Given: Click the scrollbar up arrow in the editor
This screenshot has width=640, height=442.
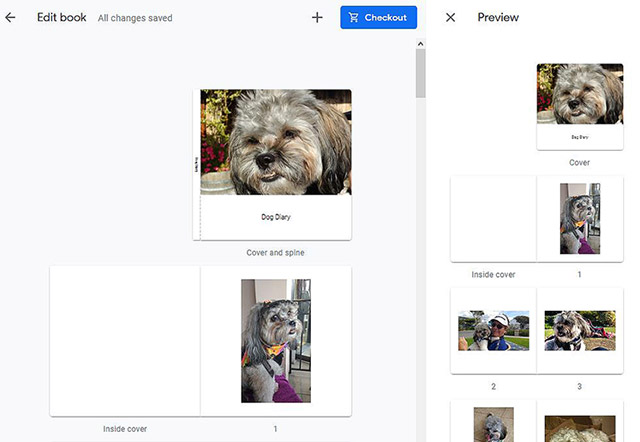Looking at the screenshot, I should (x=420, y=44).
